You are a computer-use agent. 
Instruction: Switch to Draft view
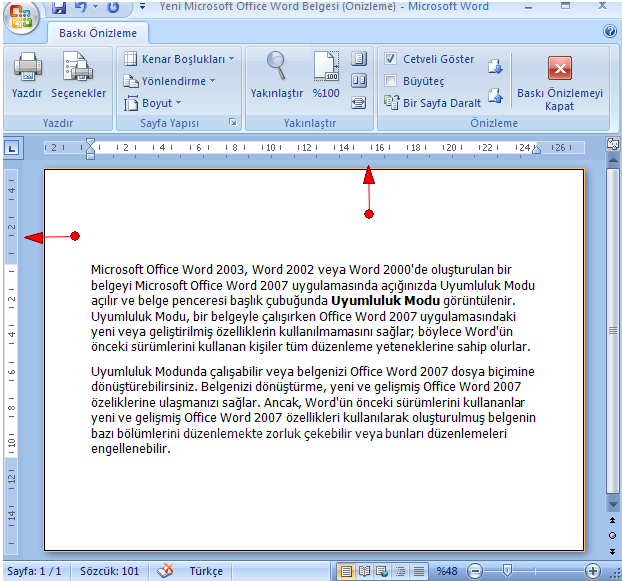coord(419,571)
